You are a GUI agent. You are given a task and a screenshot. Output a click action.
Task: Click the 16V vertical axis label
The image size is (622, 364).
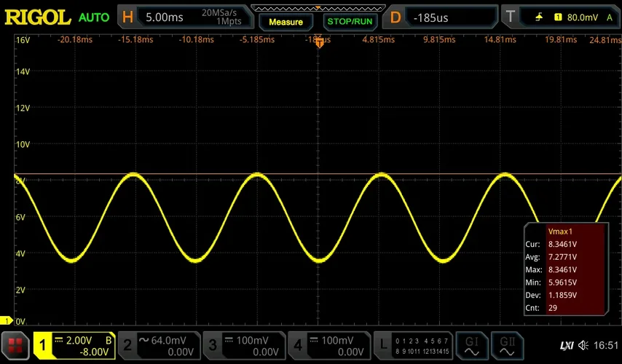23,40
